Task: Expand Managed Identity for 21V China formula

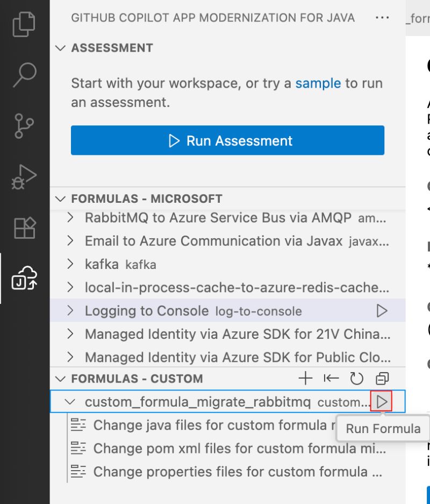Action: pyautogui.click(x=70, y=334)
